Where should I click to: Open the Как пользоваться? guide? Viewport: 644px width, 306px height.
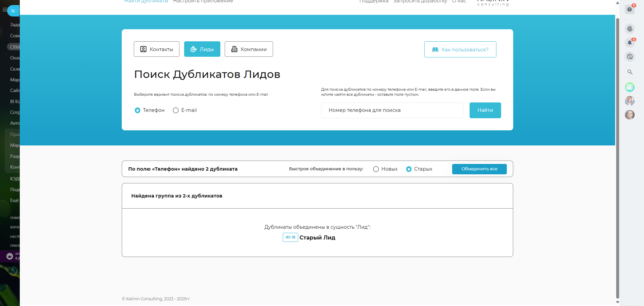460,49
